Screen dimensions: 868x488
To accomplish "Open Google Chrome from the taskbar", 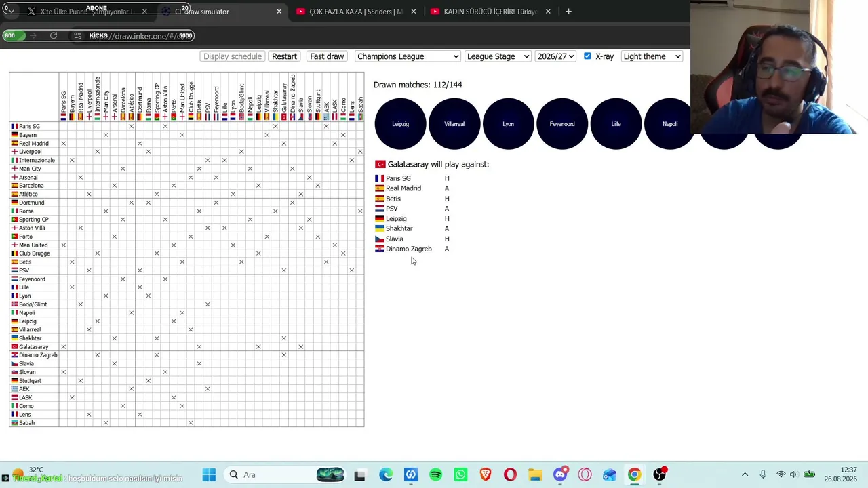I will click(634, 474).
